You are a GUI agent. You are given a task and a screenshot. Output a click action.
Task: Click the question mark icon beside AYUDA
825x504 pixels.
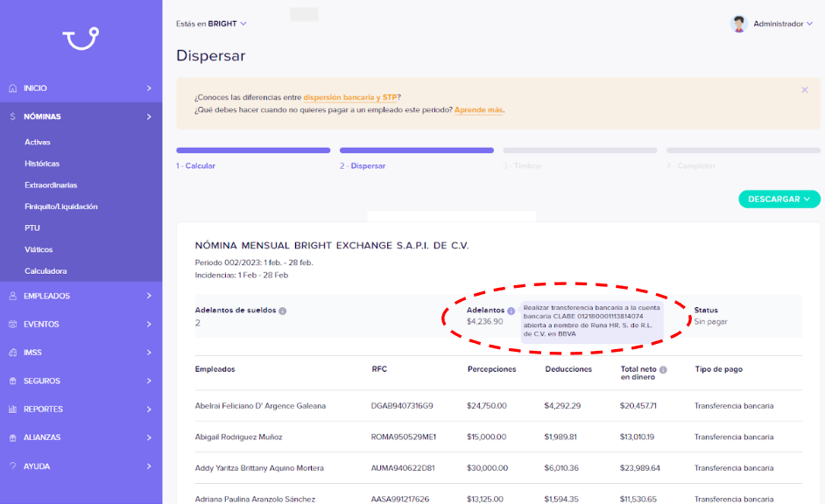[12, 466]
